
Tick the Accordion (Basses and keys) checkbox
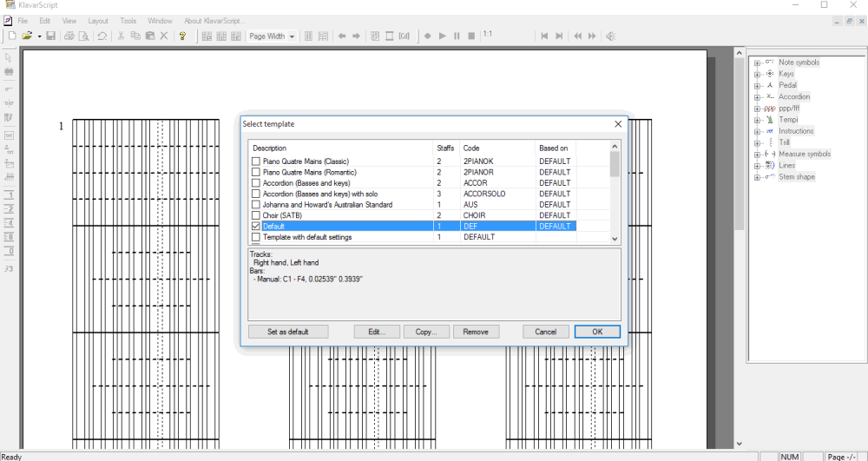[256, 183]
